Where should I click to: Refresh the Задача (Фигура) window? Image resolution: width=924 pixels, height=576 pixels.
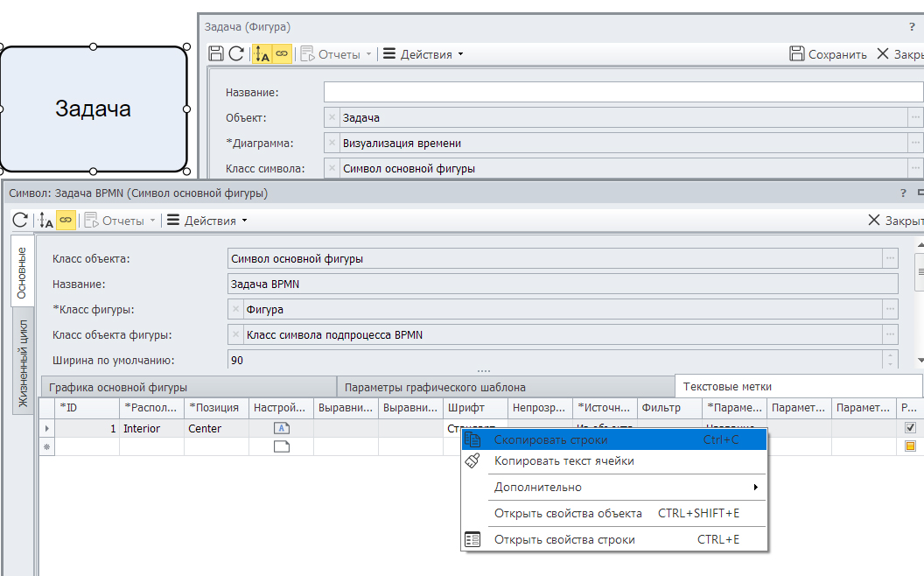[236, 54]
